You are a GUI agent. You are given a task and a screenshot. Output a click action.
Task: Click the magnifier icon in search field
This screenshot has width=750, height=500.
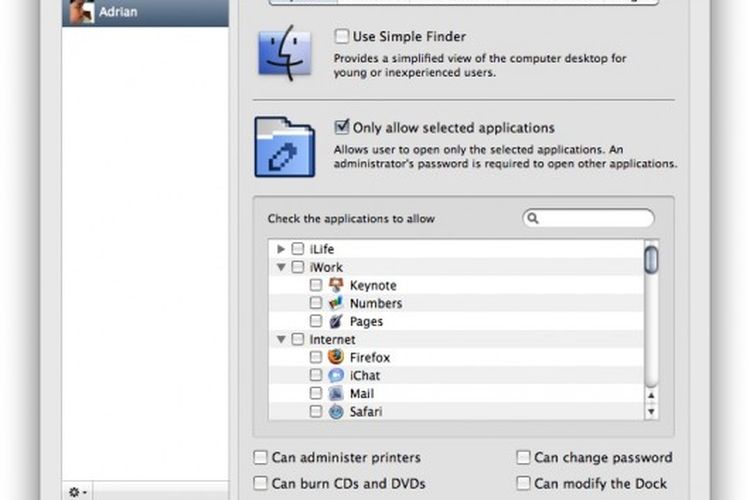click(x=533, y=219)
